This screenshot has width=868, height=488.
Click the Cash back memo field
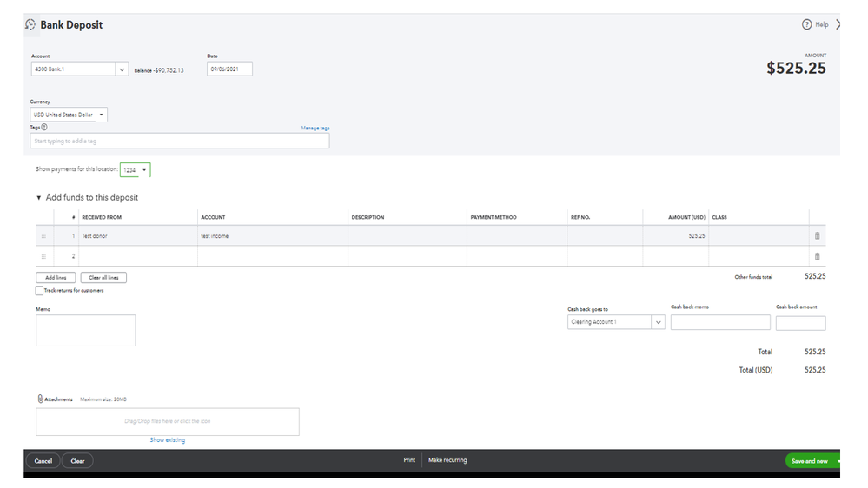[720, 322]
